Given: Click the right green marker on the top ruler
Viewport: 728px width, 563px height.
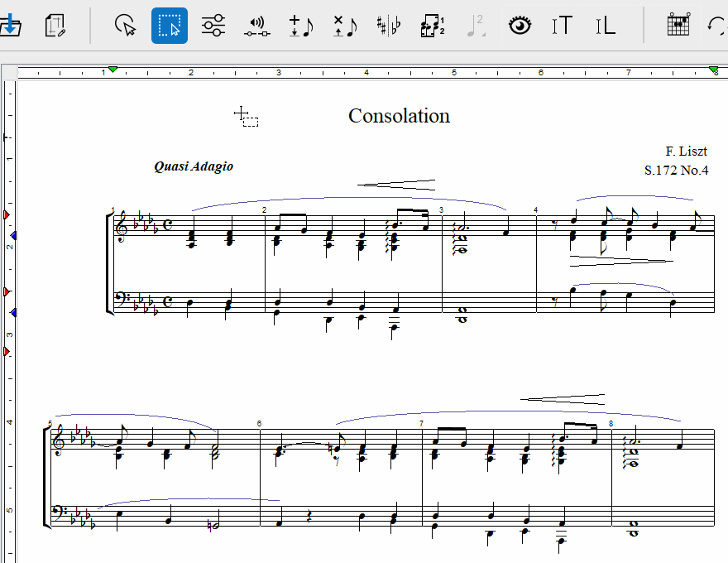Looking at the screenshot, I should click(x=714, y=70).
